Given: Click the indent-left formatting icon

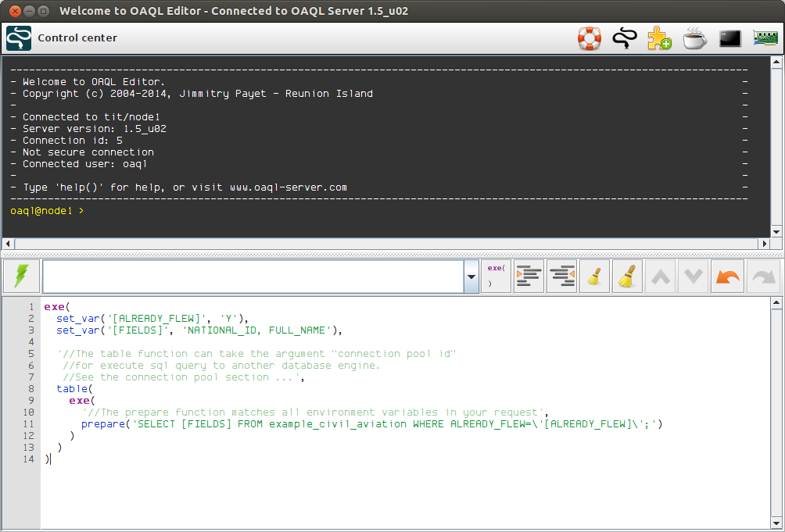Looking at the screenshot, I should click(562, 277).
